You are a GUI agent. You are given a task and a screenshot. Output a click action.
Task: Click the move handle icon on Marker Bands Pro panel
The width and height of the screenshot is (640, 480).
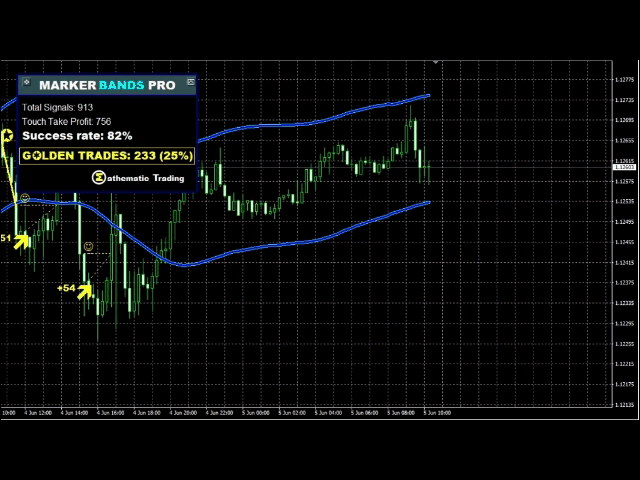pos(27,82)
